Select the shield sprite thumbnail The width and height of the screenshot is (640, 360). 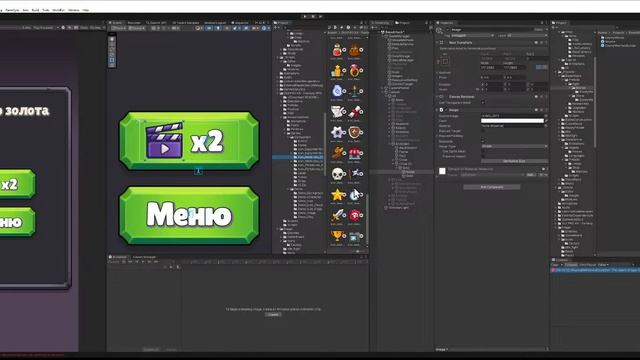pos(355,132)
